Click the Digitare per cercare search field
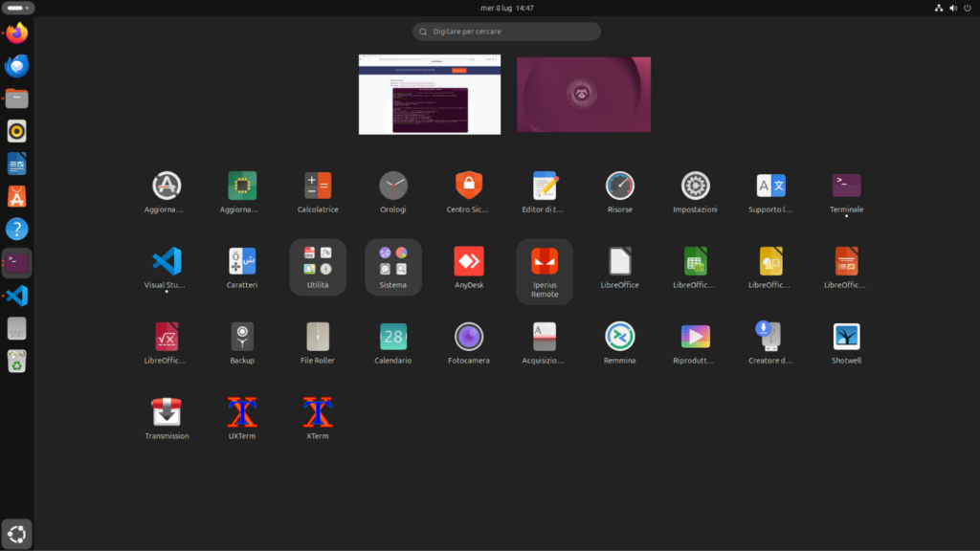This screenshot has height=551, width=980. pos(507,32)
